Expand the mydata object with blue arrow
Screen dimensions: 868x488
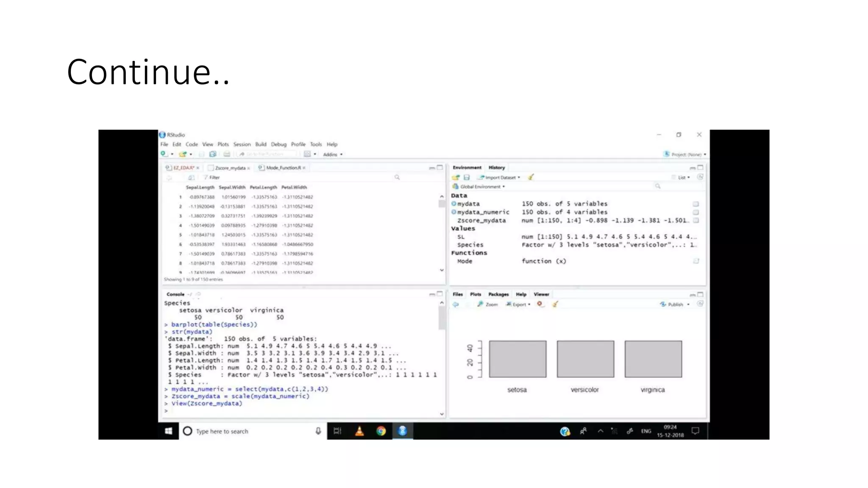click(x=453, y=204)
